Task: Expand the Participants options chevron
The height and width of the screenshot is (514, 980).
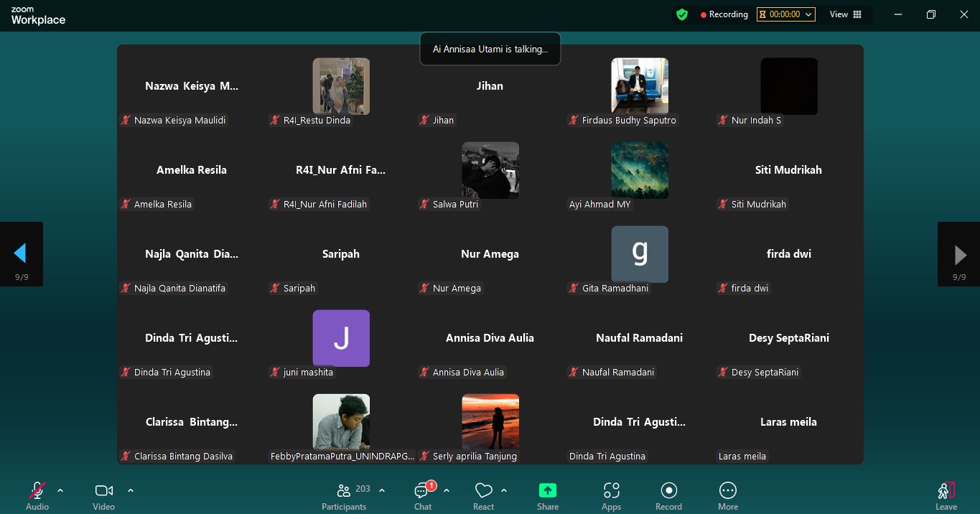Action: point(382,490)
